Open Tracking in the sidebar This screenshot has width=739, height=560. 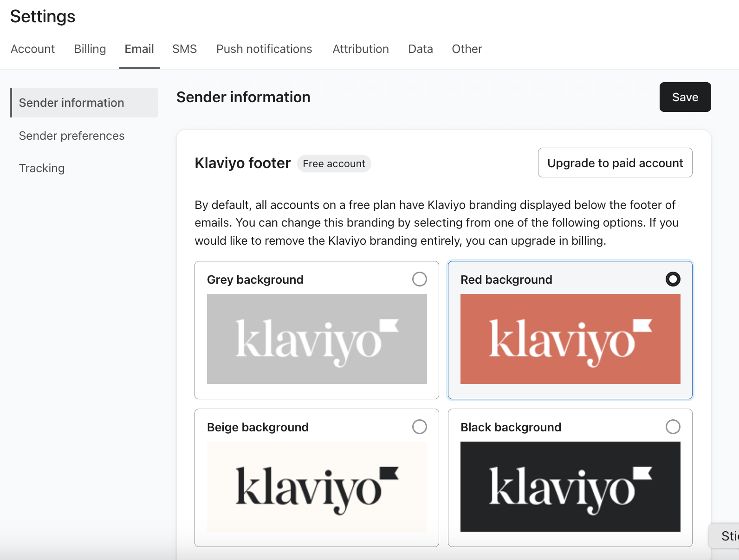coord(42,168)
